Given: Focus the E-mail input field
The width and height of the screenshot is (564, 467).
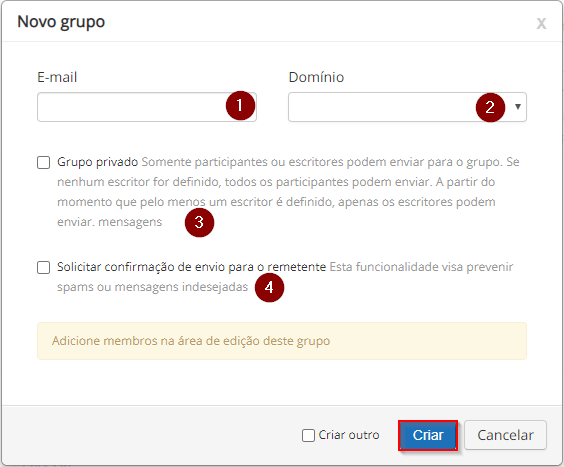Looking at the screenshot, I should tap(147, 107).
